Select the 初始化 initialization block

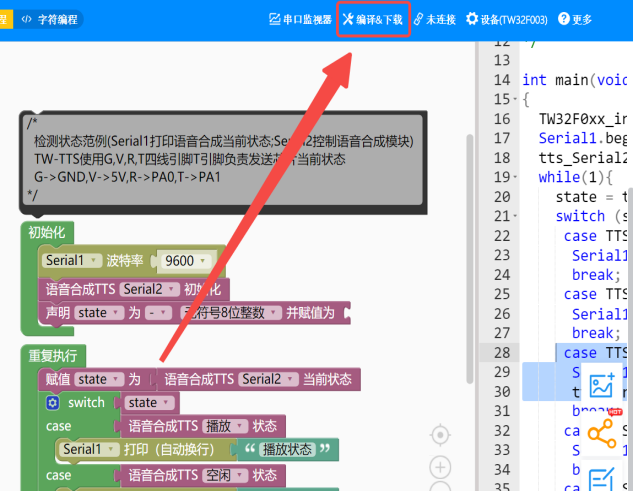(46, 232)
